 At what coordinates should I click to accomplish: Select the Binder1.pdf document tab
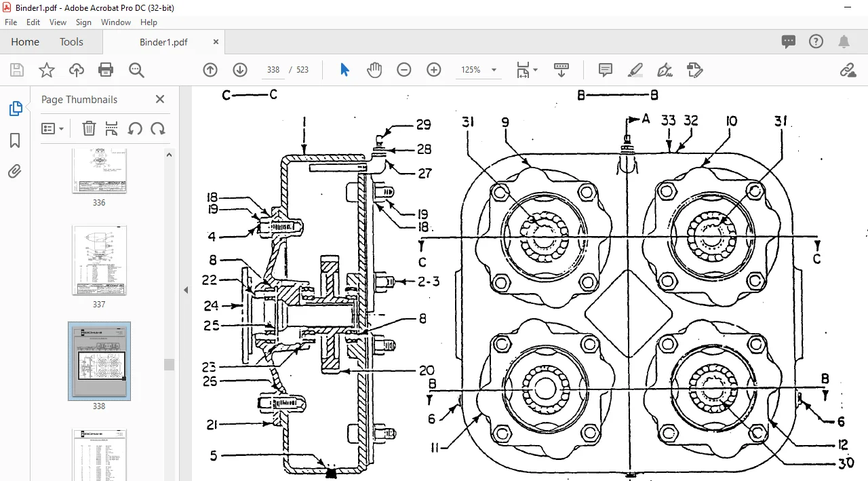(x=163, y=42)
